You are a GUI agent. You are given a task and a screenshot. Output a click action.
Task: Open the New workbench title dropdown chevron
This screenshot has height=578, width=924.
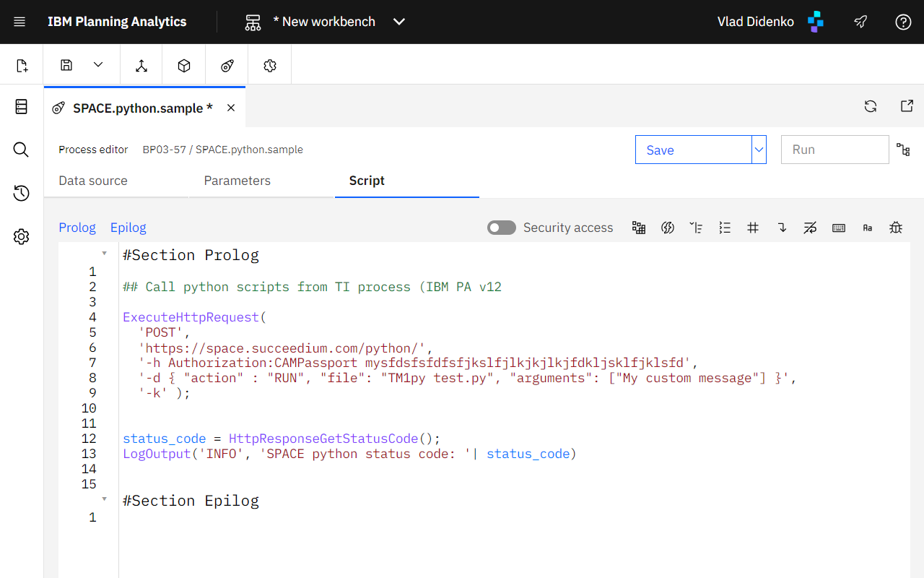399,22
